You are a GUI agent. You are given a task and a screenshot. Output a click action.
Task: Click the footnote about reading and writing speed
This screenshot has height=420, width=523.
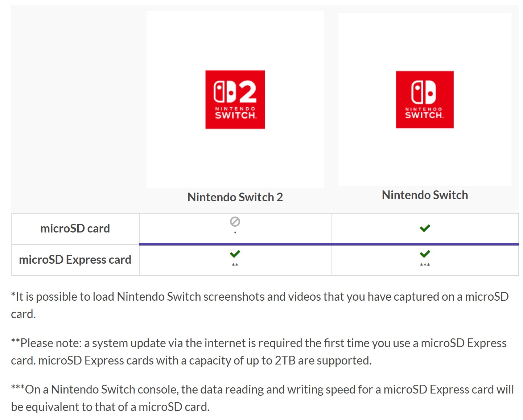(262, 398)
